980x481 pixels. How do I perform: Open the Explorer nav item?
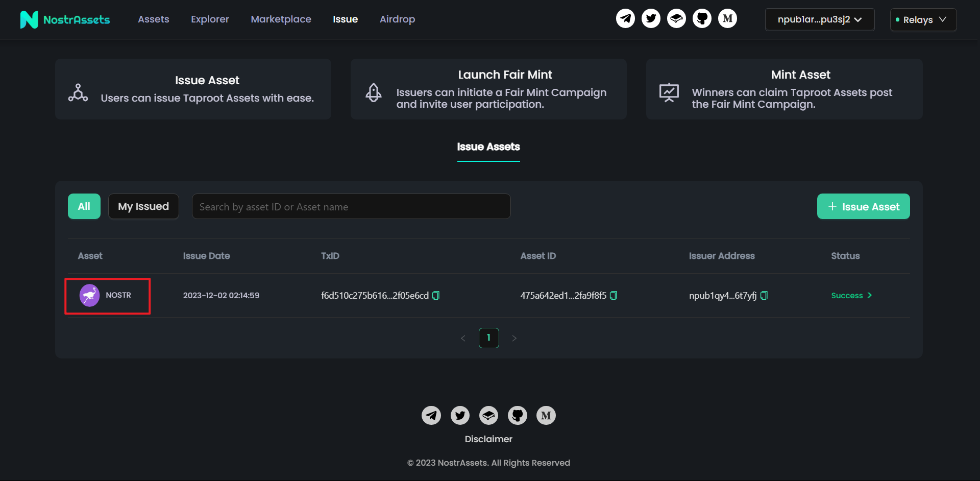click(210, 19)
